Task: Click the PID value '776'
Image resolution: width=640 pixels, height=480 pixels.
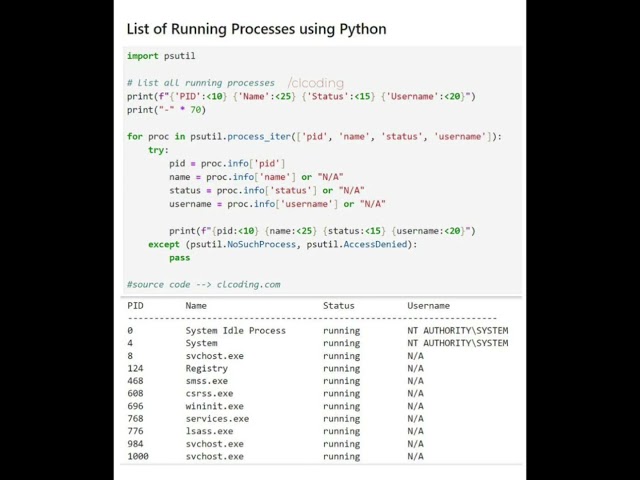Action: pyautogui.click(x=135, y=431)
